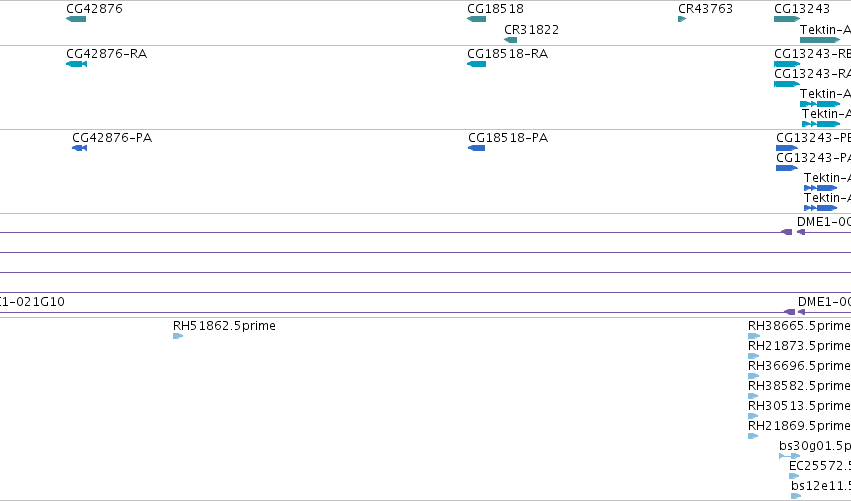The image size is (851, 501).
Task: Click the EC25572 EST arrow glyph
Action: (794, 476)
